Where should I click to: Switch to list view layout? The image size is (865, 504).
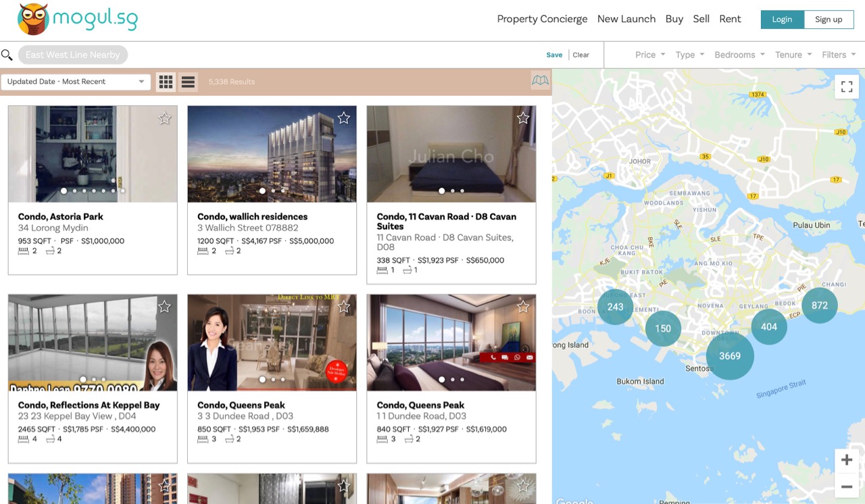[188, 82]
